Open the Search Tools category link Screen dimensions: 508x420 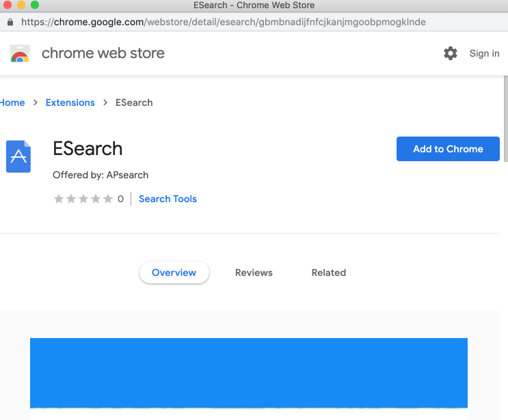(168, 199)
